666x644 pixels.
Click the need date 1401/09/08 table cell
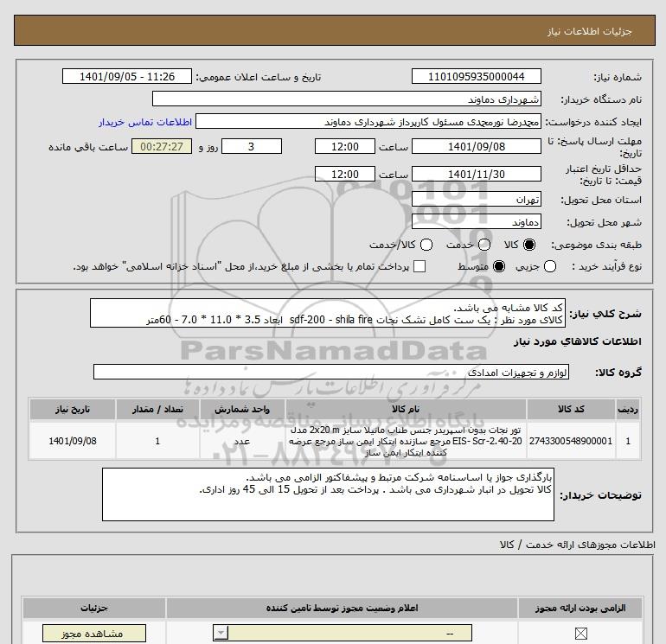point(72,441)
